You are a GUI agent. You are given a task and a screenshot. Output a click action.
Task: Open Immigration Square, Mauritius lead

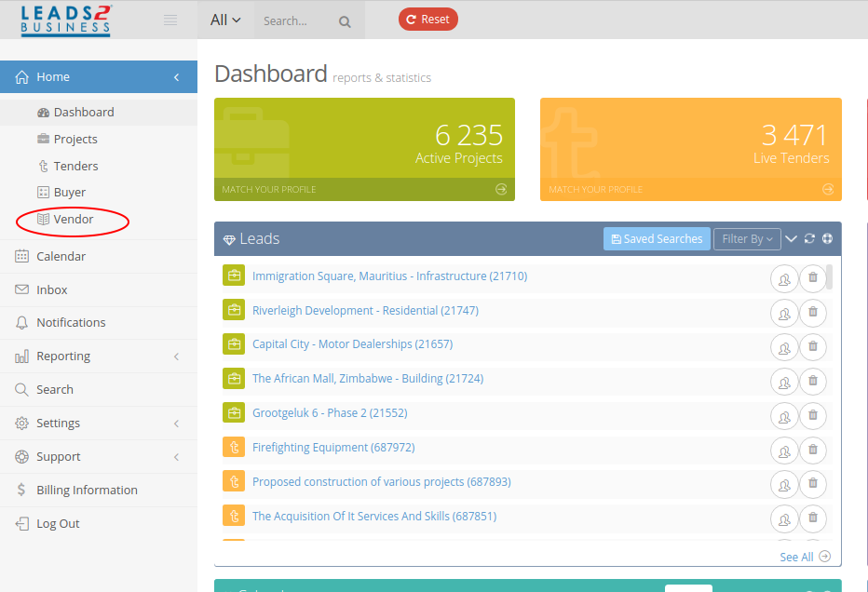pos(389,276)
